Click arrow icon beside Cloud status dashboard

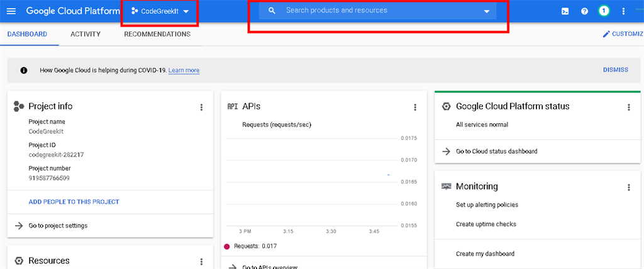[446, 151]
